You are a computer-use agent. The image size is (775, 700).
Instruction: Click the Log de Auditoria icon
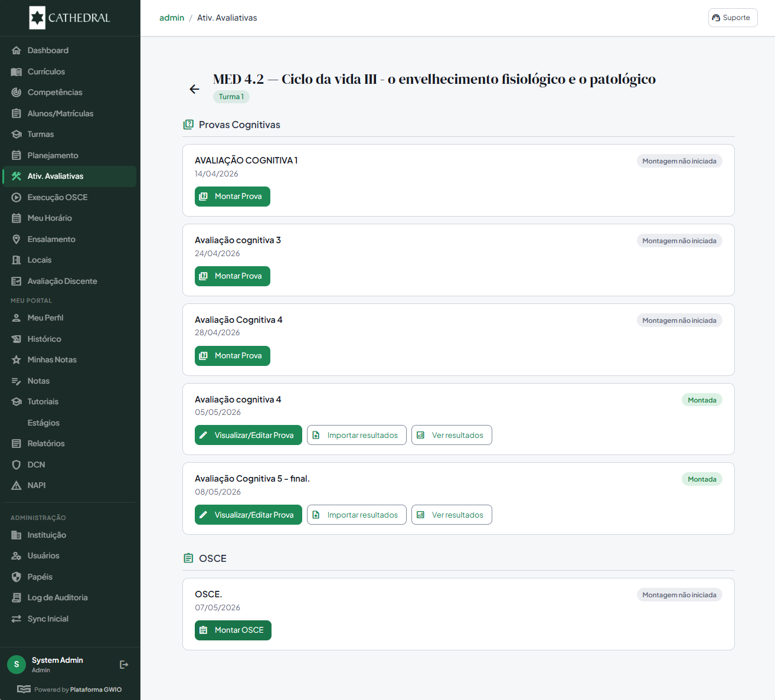(17, 598)
